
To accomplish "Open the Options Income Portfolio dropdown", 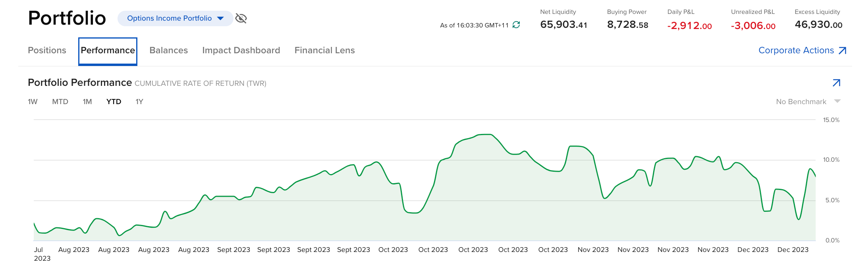I will point(175,18).
